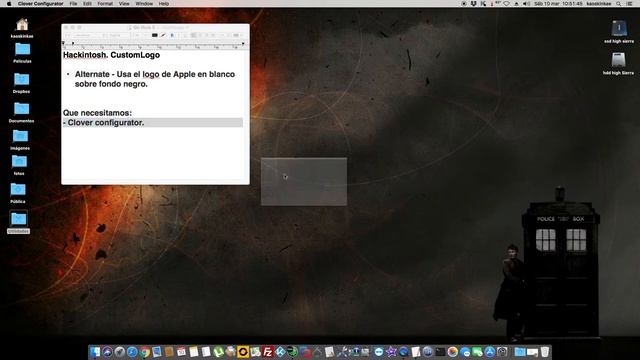Select the Utilidades folder on desktop

[18, 220]
